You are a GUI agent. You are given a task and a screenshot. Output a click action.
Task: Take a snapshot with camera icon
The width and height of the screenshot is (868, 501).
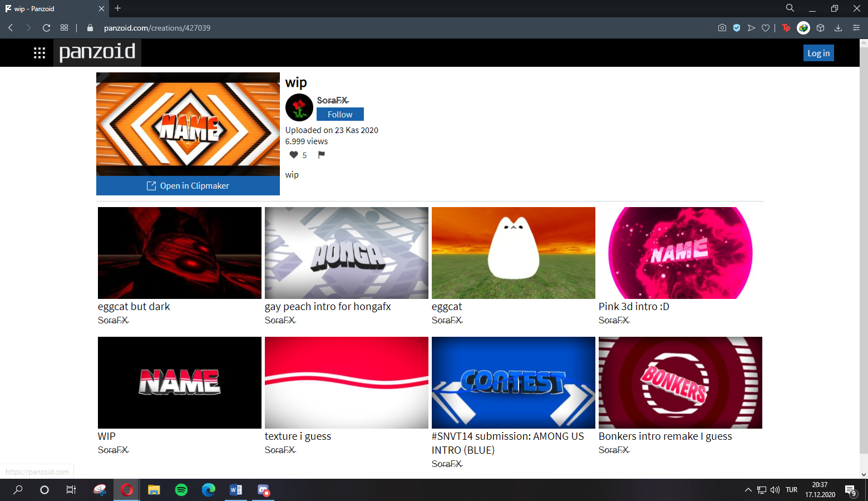722,28
